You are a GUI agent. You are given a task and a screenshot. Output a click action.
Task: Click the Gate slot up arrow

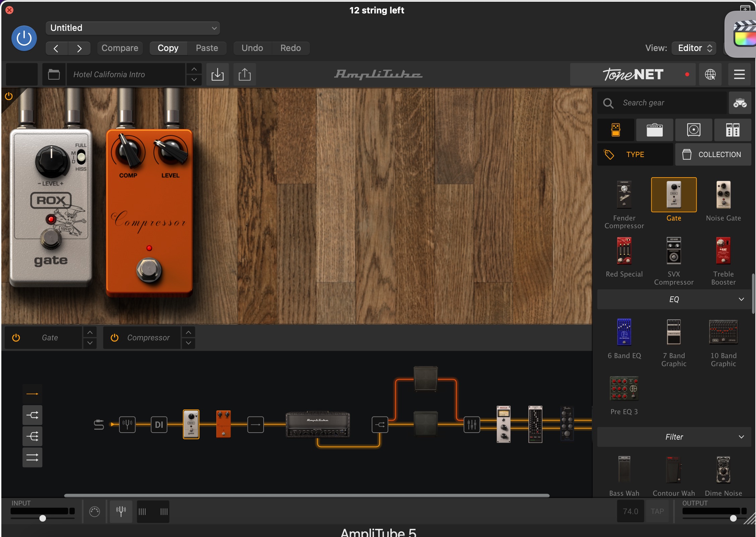coord(90,332)
